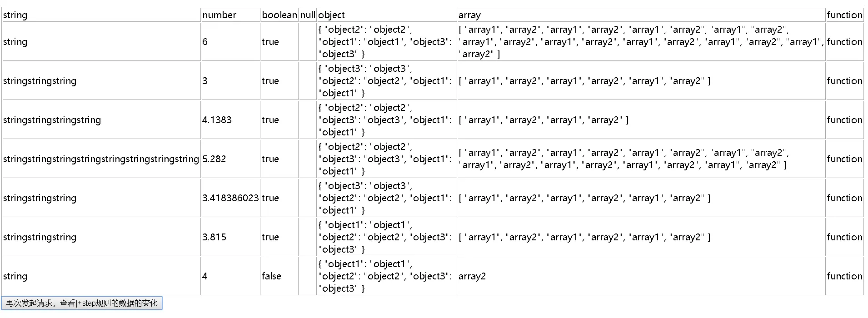Select the longest repeated string cell
Screen dimensions: 868x318
(x=101, y=159)
